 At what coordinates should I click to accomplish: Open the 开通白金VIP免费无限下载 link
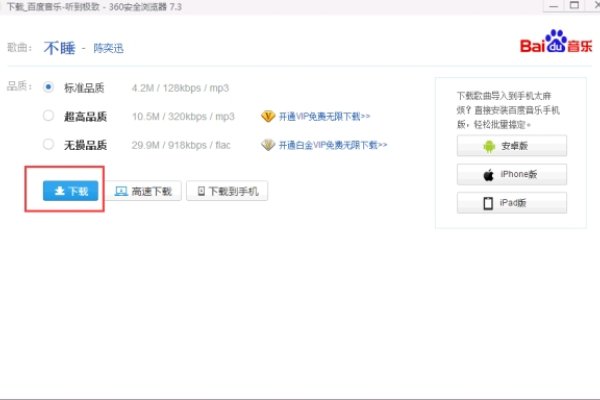(x=333, y=145)
